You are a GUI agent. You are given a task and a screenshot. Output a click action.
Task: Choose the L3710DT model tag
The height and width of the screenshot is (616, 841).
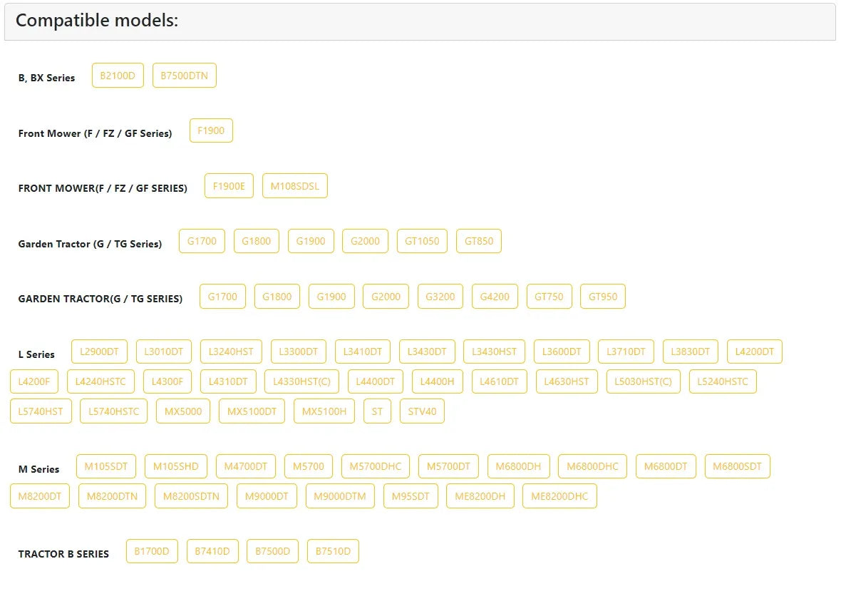[626, 351]
